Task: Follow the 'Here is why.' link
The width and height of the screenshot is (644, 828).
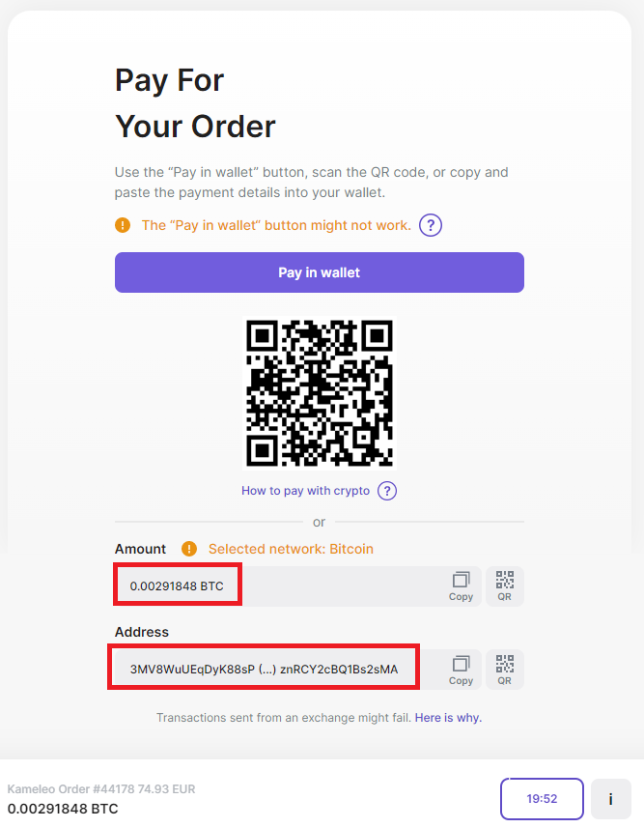Action: [448, 718]
